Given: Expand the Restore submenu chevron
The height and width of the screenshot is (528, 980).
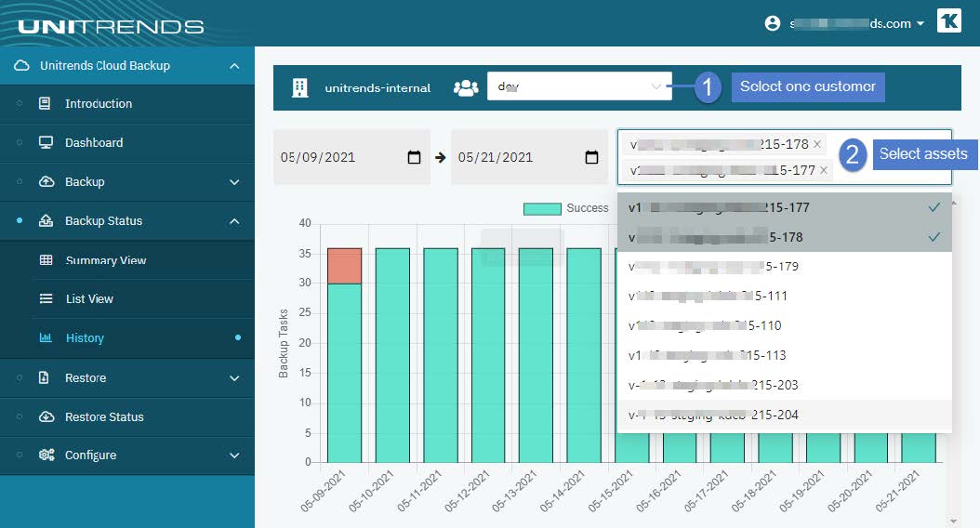Looking at the screenshot, I should pos(234,377).
